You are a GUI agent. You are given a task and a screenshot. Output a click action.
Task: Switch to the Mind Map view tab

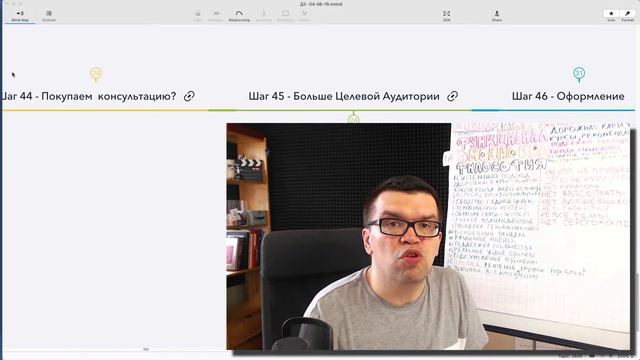click(x=20, y=16)
